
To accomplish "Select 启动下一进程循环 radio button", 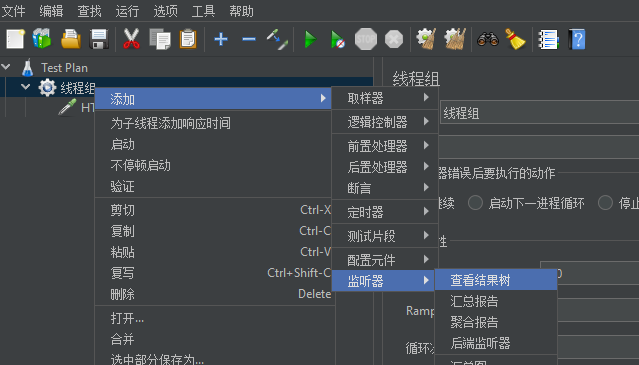I will pos(475,202).
